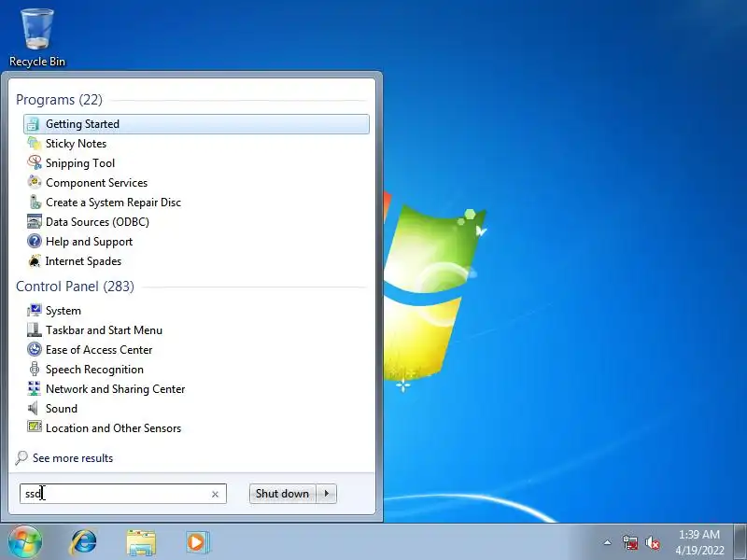Choose the Speech Recognition label
The image size is (747, 560).
coord(94,369)
